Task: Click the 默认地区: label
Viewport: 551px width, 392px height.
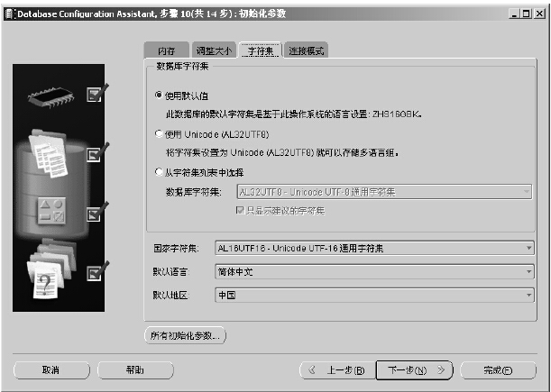Action: pyautogui.click(x=170, y=296)
